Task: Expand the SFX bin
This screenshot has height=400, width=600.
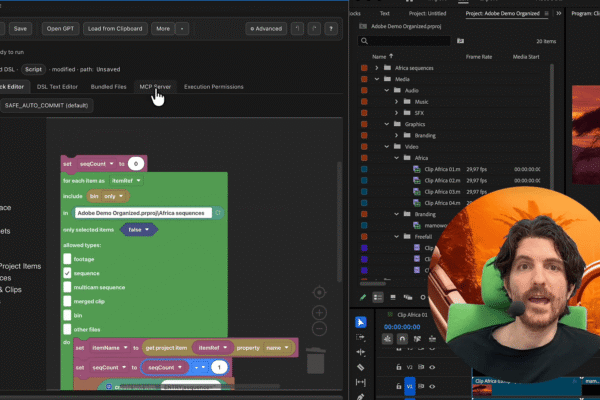Action: coord(396,113)
